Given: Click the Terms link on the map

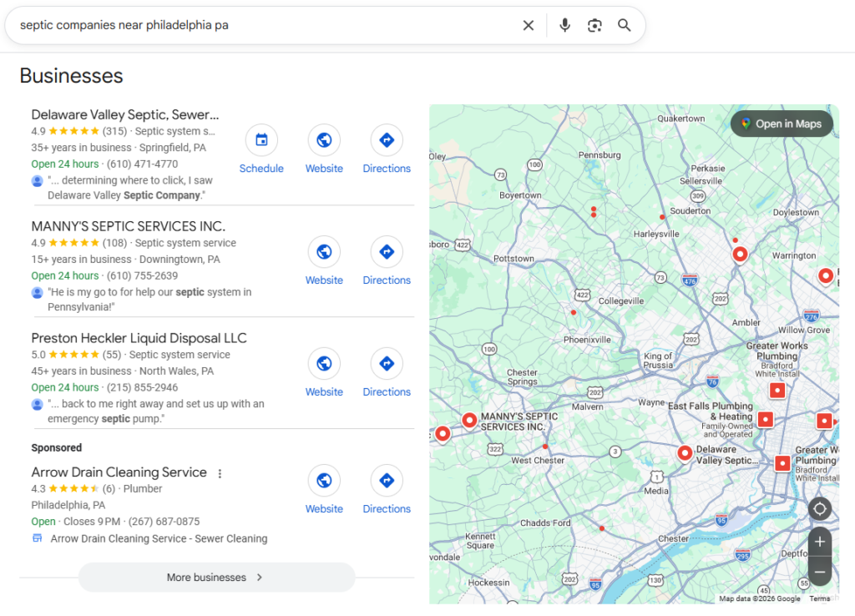Looking at the screenshot, I should click(x=819, y=598).
